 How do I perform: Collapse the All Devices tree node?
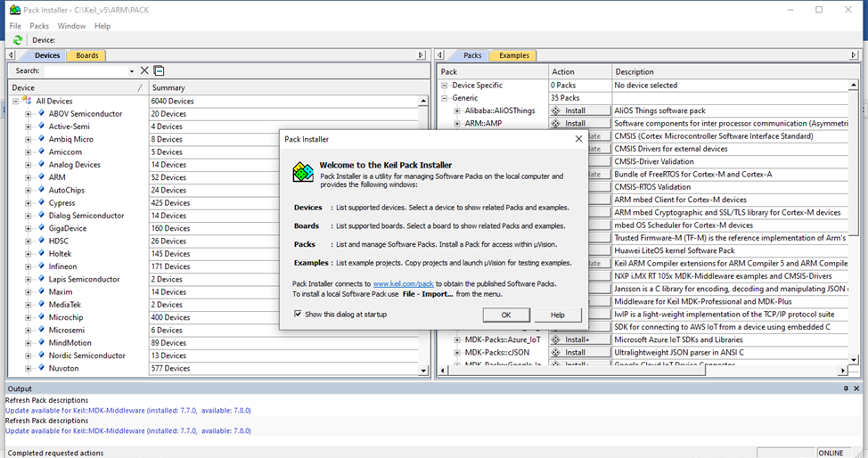pyautogui.click(x=15, y=101)
